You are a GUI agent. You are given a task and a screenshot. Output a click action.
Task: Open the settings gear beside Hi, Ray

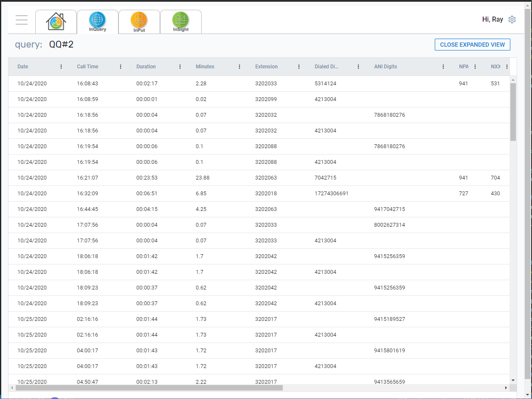pyautogui.click(x=512, y=20)
